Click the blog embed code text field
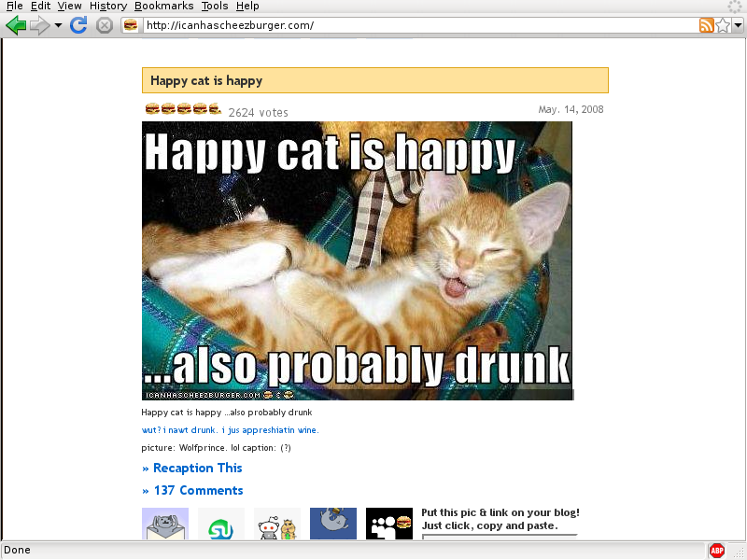 [500, 538]
